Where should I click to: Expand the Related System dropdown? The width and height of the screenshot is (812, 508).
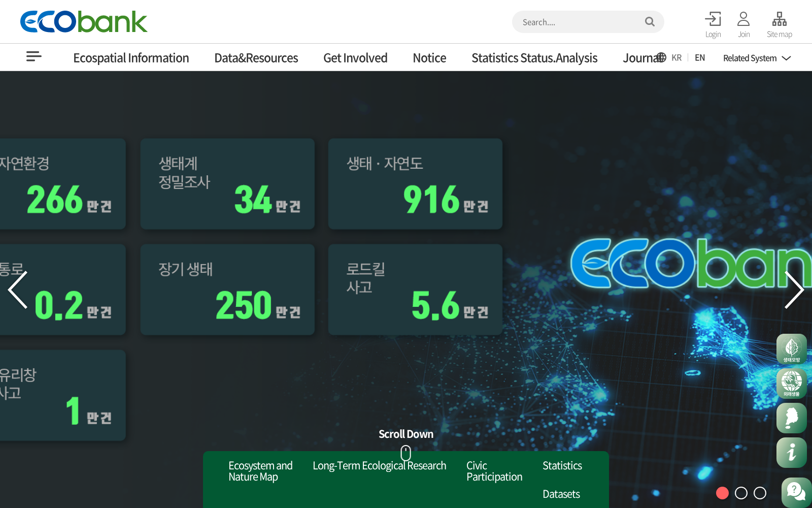click(x=757, y=58)
